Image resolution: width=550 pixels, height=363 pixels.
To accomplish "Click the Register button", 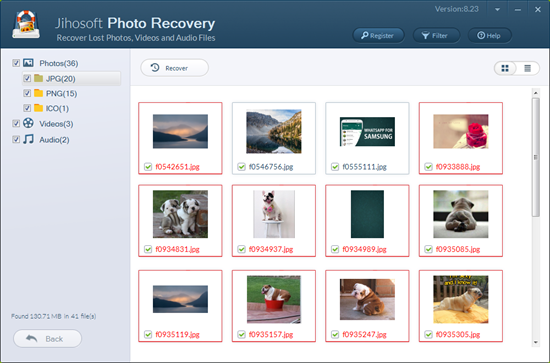I will [x=378, y=35].
